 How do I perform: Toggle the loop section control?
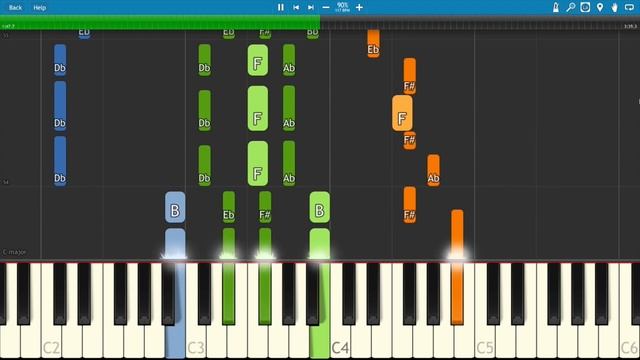click(629, 7)
